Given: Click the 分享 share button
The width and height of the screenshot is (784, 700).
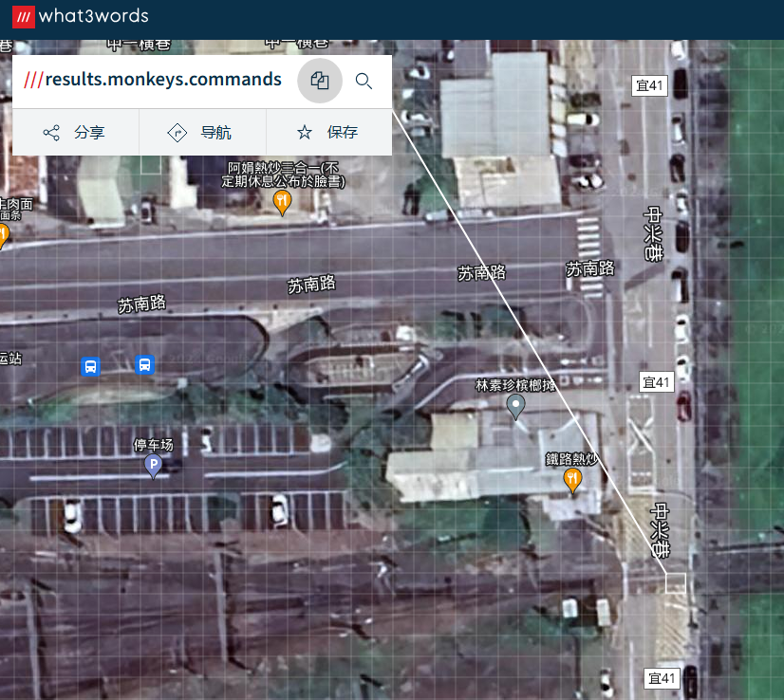Looking at the screenshot, I should tap(76, 133).
